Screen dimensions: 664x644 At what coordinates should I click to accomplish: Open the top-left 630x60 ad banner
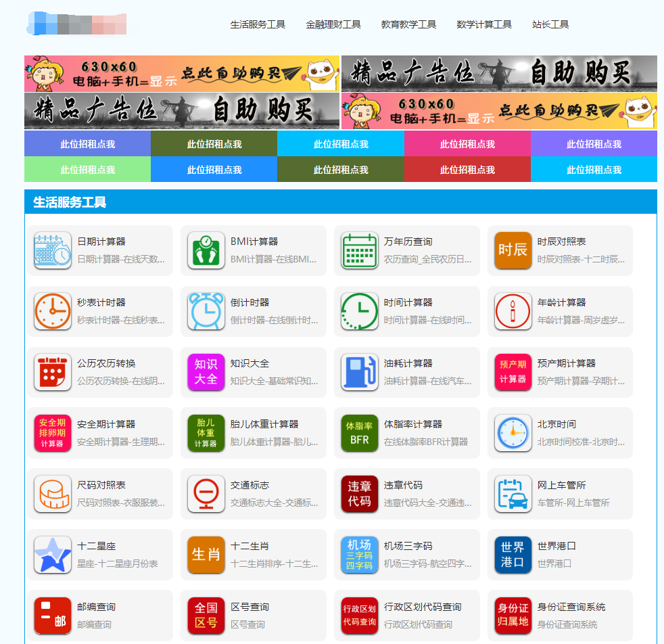pos(182,73)
